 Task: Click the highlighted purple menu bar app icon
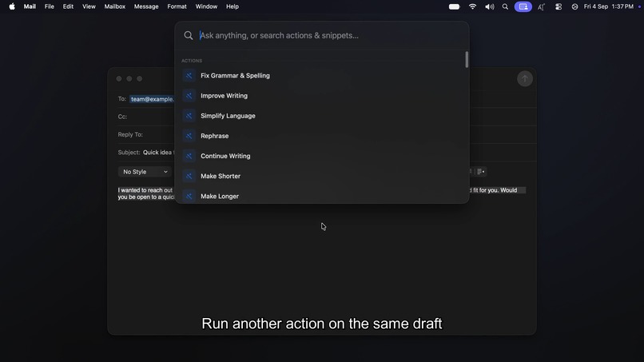(x=523, y=6)
